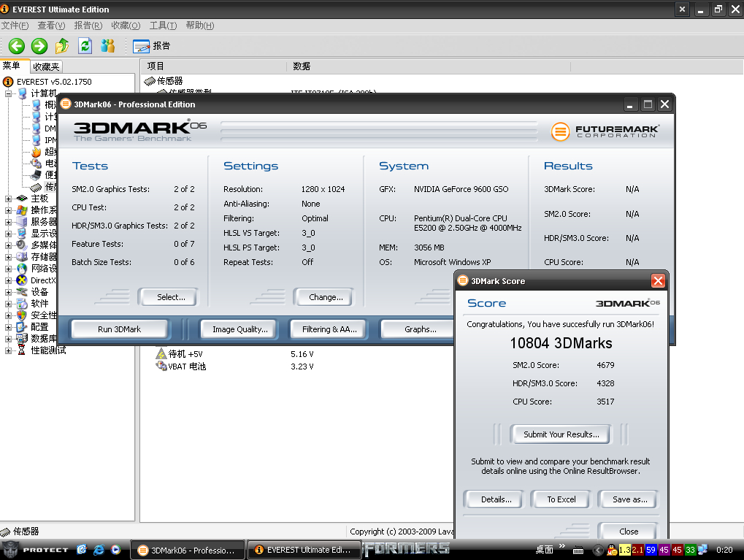Select the 网络设备 network icon in tree
The image size is (744, 560).
point(22,269)
